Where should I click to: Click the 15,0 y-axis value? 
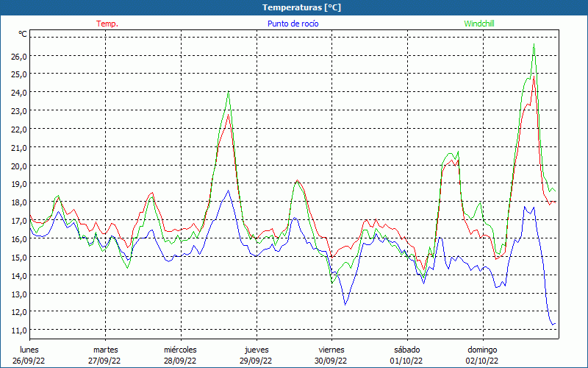tap(18, 257)
